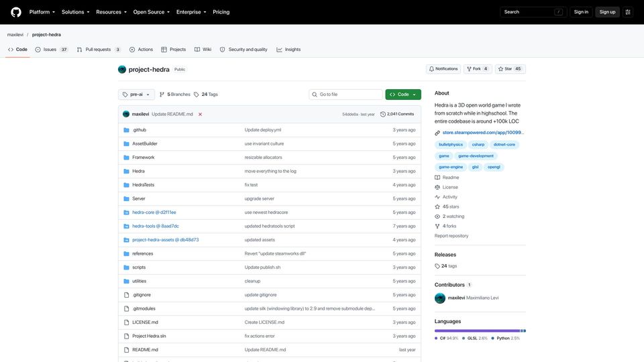
Task: Click the .github folder icon
Action: point(127,130)
